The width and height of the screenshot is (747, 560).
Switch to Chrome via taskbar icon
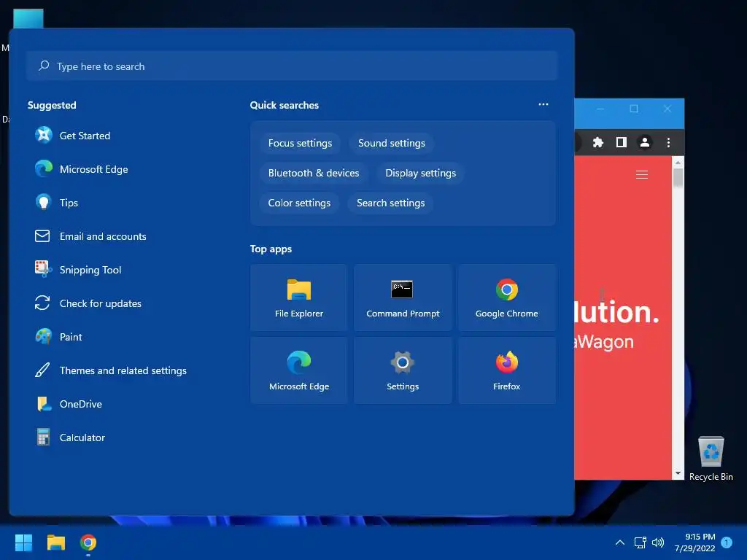tap(88, 542)
